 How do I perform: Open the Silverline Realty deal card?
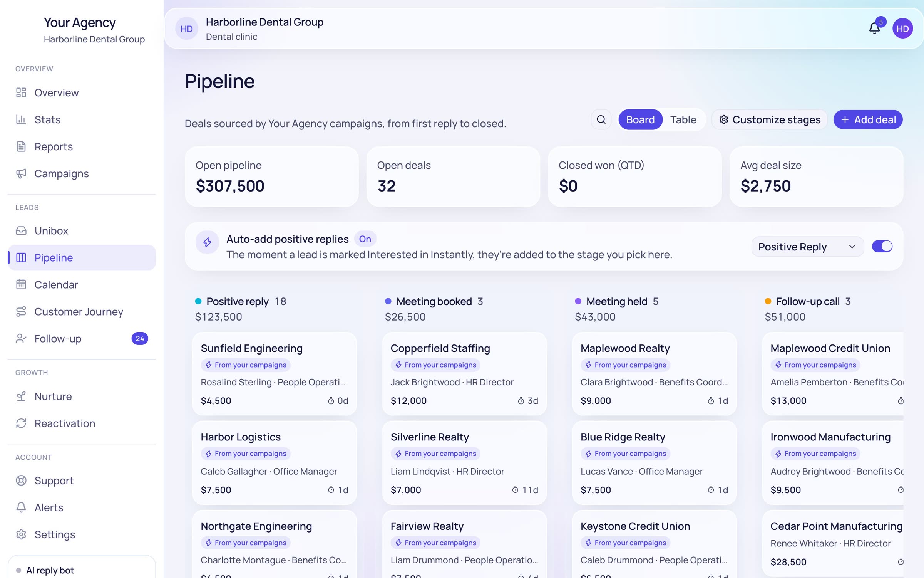(x=464, y=463)
